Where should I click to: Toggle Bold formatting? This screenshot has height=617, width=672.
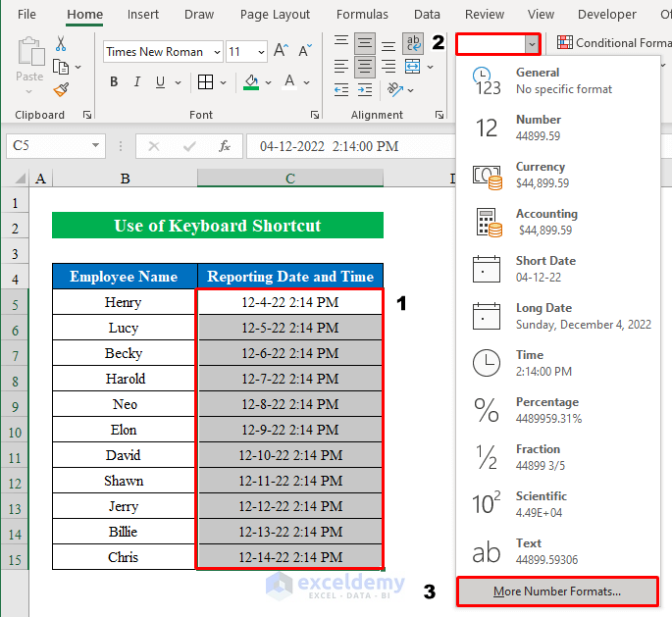coord(115,82)
